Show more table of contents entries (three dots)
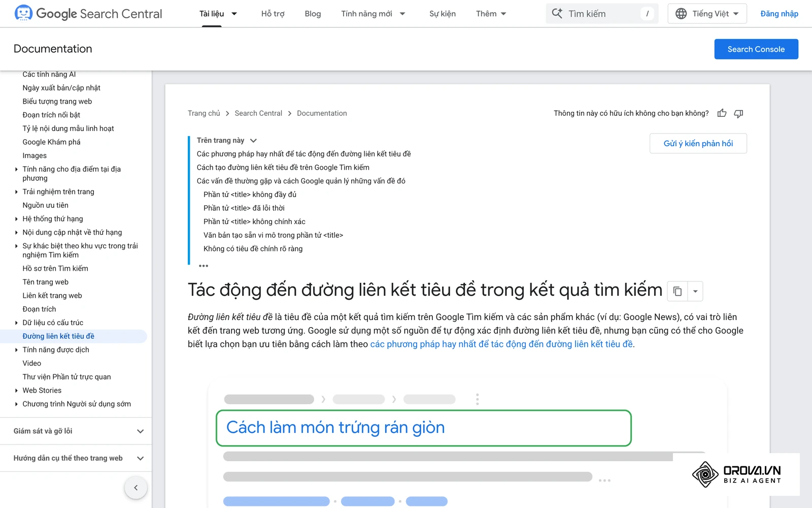Viewport: 812px width, 508px height. click(x=204, y=266)
